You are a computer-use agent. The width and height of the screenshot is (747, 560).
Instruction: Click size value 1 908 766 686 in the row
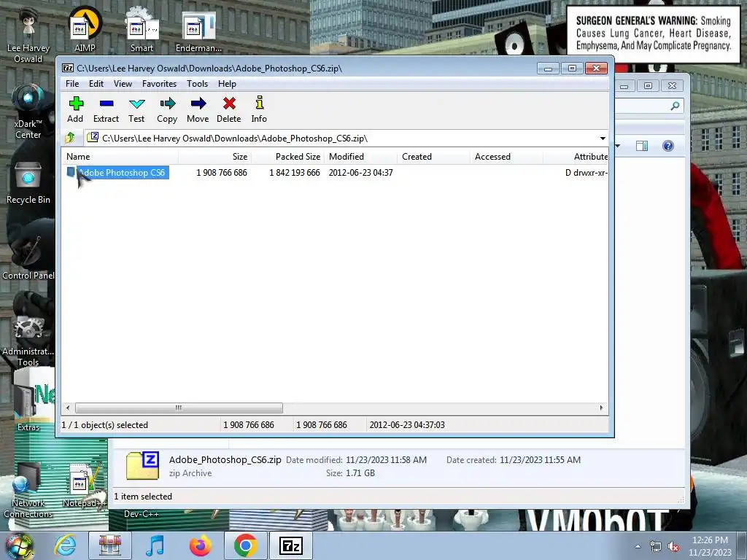[222, 173]
